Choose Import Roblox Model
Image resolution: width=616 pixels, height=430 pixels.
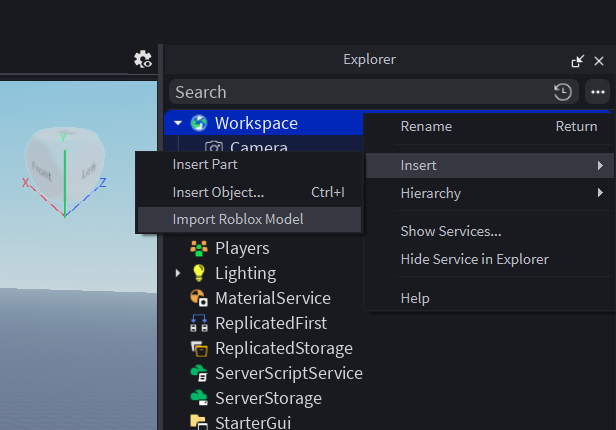[x=238, y=220]
